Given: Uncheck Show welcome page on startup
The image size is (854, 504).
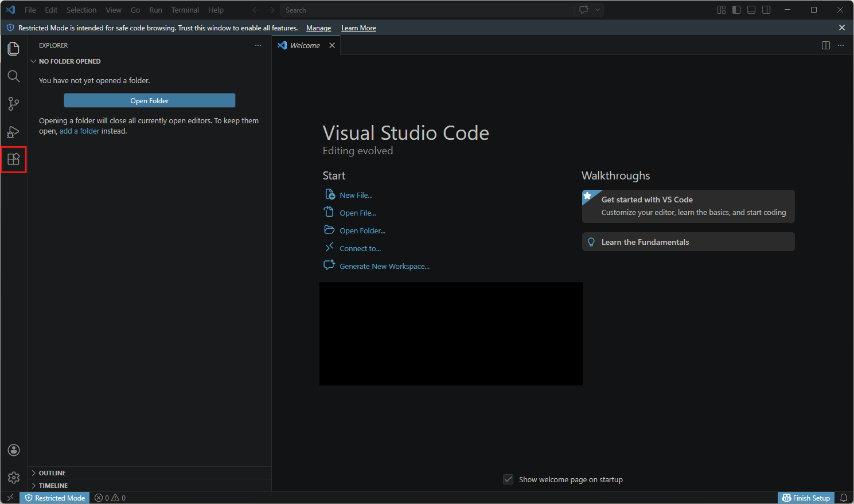Looking at the screenshot, I should [x=508, y=479].
